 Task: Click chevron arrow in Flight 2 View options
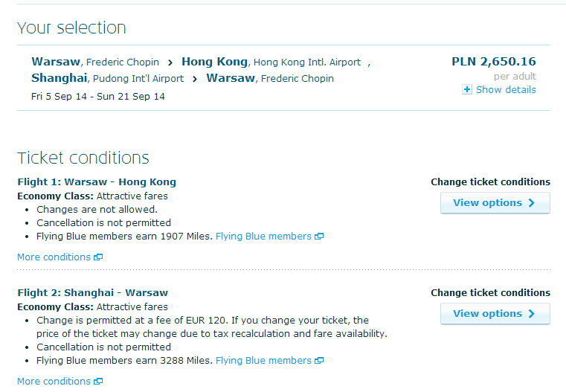pyautogui.click(x=531, y=314)
